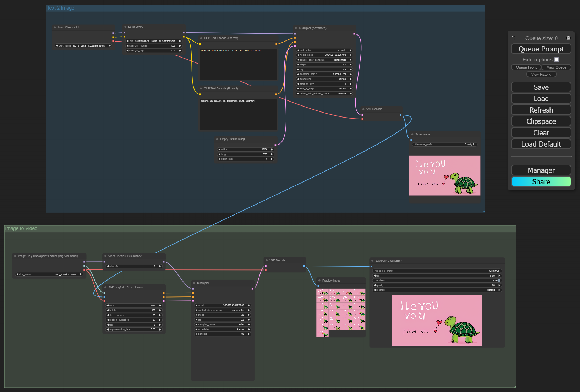The image size is (580, 392).
Task: Click the turtle image in Save Image node
Action: point(444,175)
